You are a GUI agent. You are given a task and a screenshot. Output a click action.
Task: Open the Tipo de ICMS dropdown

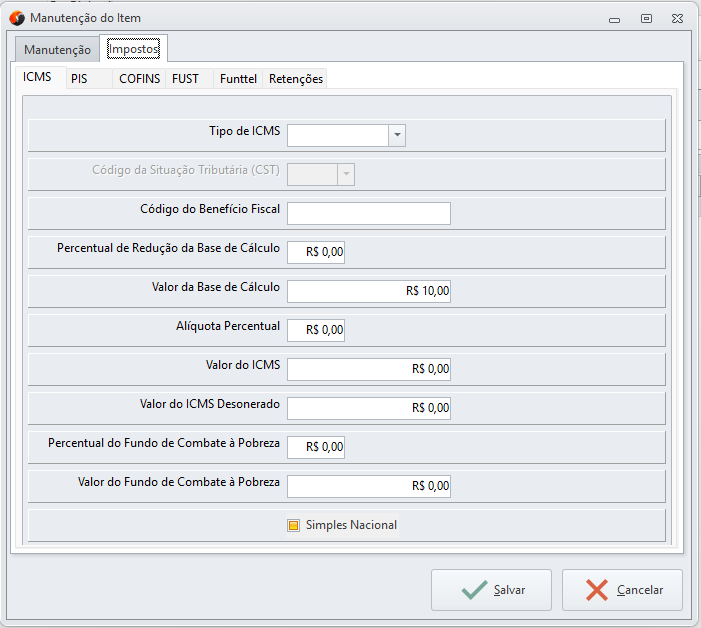point(396,135)
